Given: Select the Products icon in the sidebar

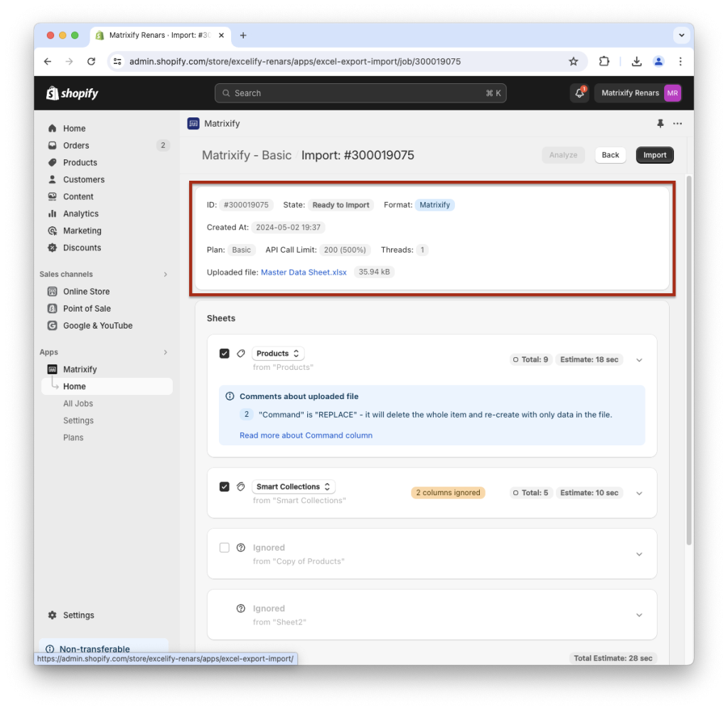Looking at the screenshot, I should (x=53, y=162).
